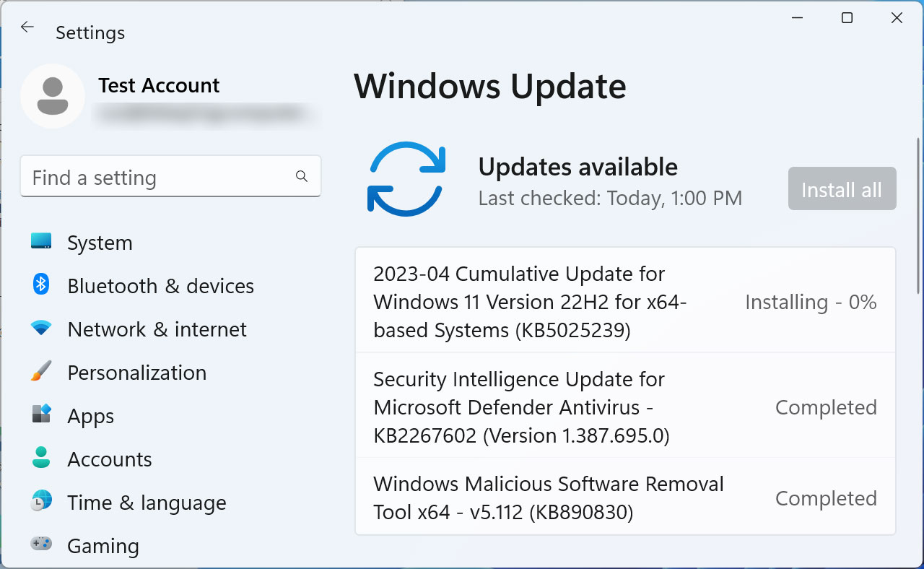Viewport: 924px width, 569px height.
Task: Click the blue update sync arrows icon
Action: coord(406,178)
